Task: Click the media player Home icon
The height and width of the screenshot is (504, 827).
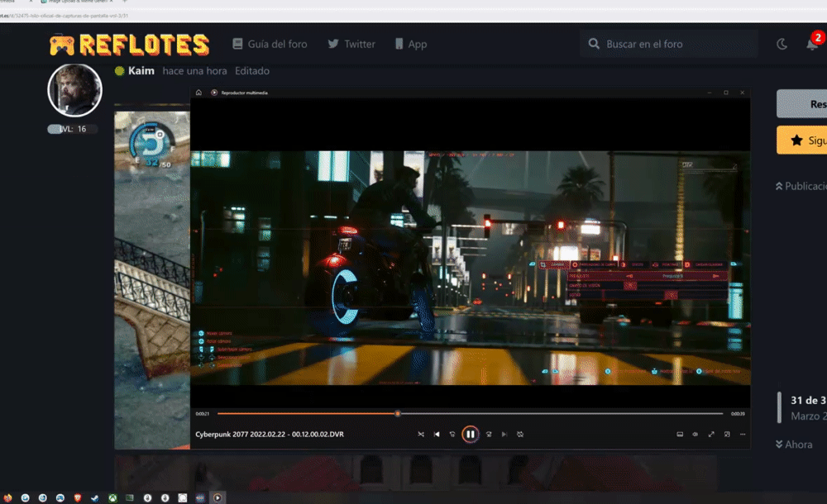Action: [x=198, y=93]
